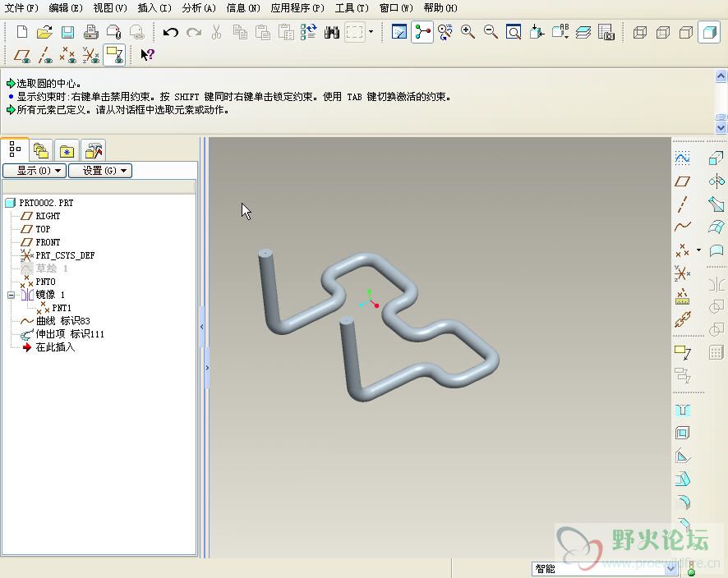This screenshot has height=578, width=728.
Task: Launch the Boundary Blend tool
Action: [716, 227]
